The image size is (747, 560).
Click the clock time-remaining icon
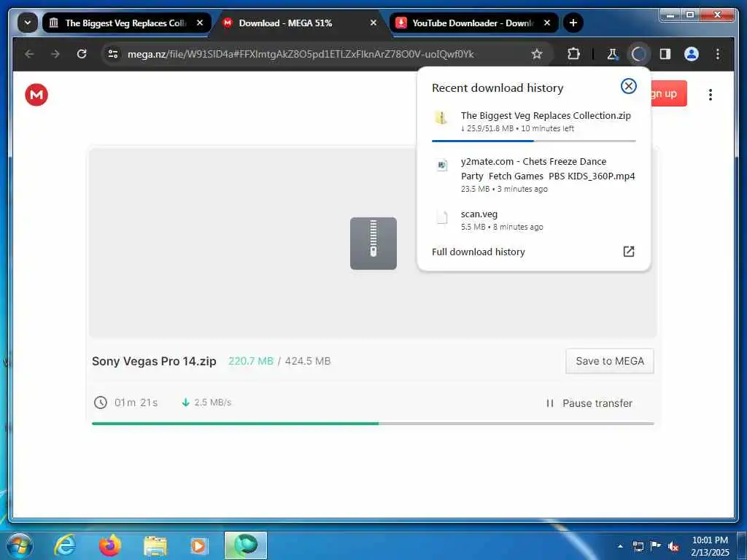tap(101, 402)
